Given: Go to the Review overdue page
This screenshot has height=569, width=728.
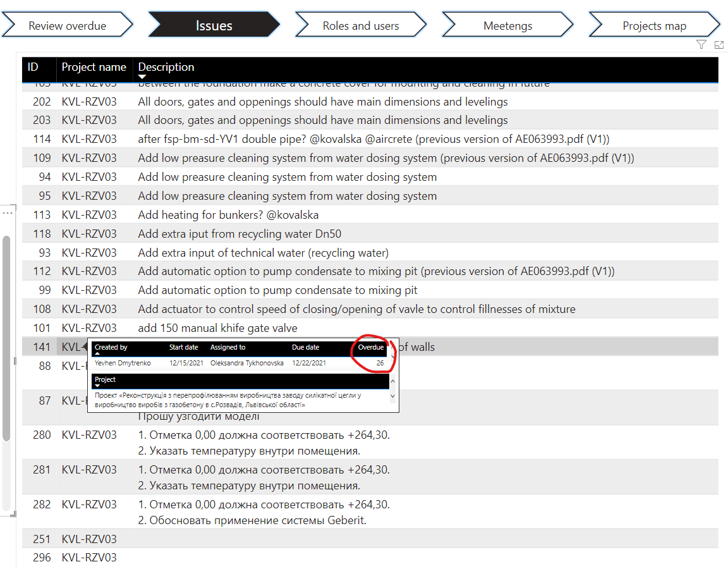Looking at the screenshot, I should 68,25.
